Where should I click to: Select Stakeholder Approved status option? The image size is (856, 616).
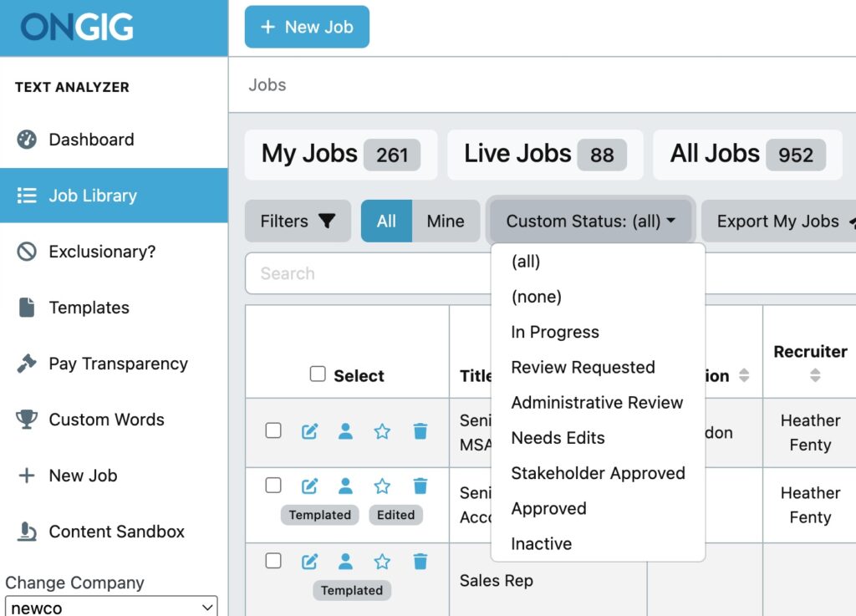[598, 473]
